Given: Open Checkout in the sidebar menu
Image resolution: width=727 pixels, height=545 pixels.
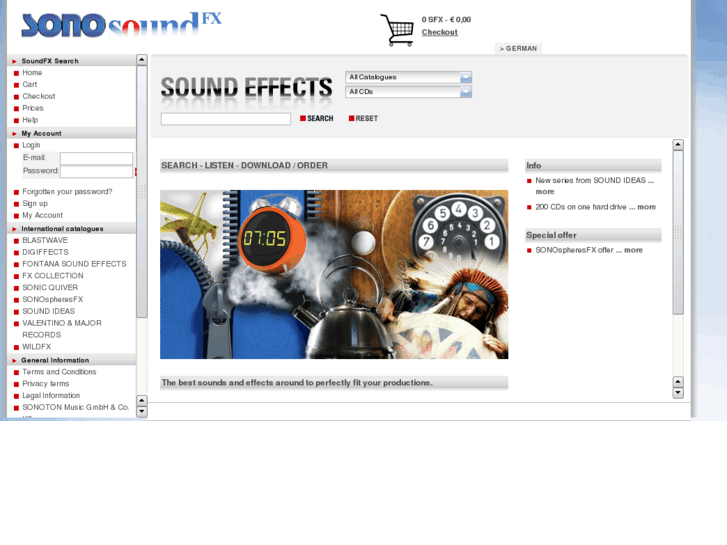Looking at the screenshot, I should pyautogui.click(x=39, y=96).
